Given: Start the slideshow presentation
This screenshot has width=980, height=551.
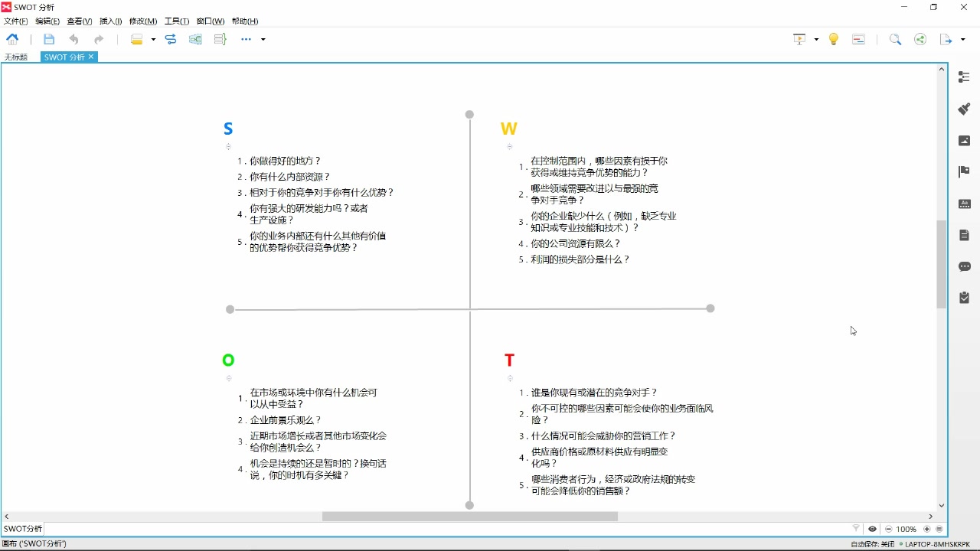Looking at the screenshot, I should click(x=799, y=38).
